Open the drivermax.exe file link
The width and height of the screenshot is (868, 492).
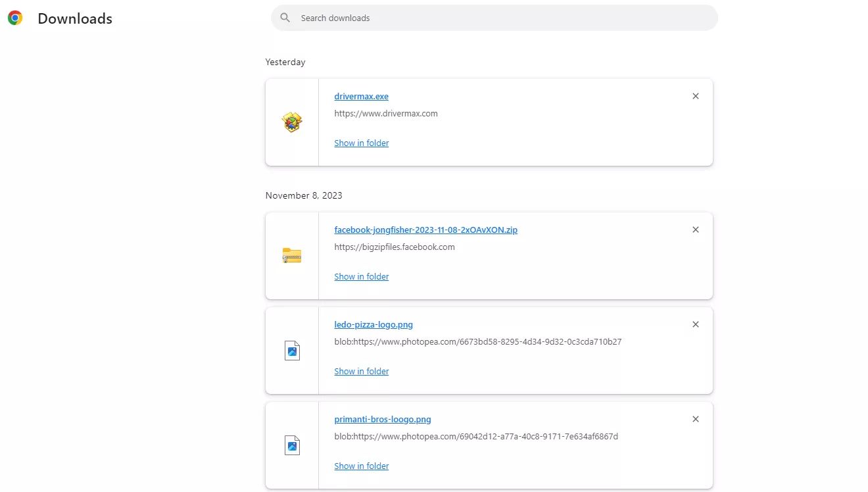361,96
